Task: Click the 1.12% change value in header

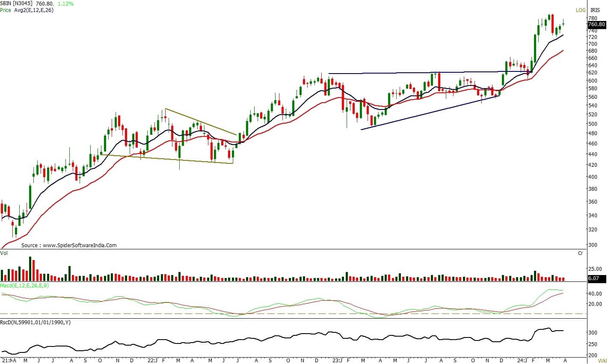Action: [x=65, y=4]
